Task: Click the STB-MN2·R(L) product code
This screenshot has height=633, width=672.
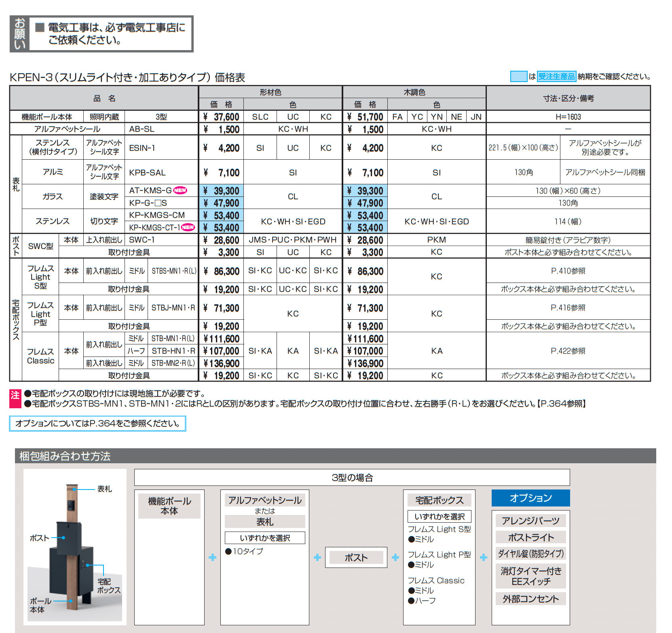Action: 173,363
